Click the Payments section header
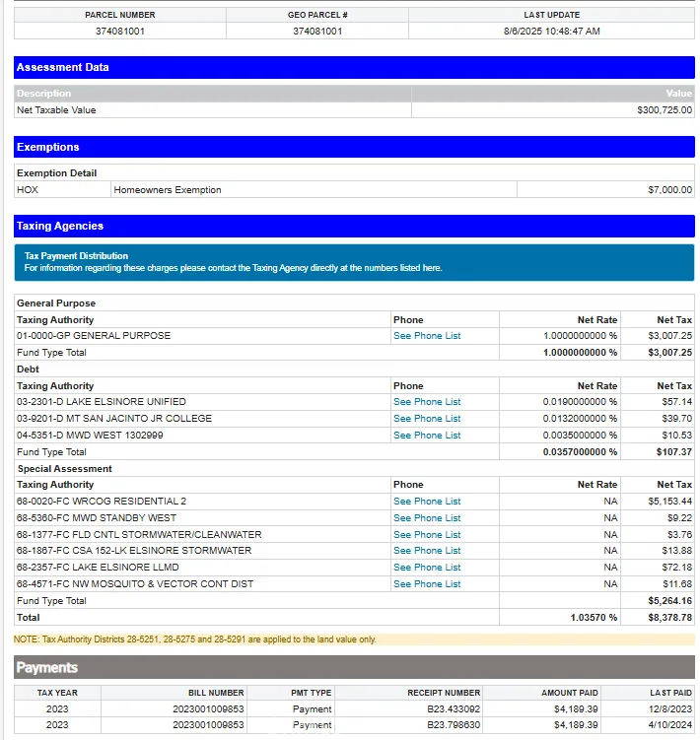The image size is (700, 740). pyautogui.click(x=354, y=667)
